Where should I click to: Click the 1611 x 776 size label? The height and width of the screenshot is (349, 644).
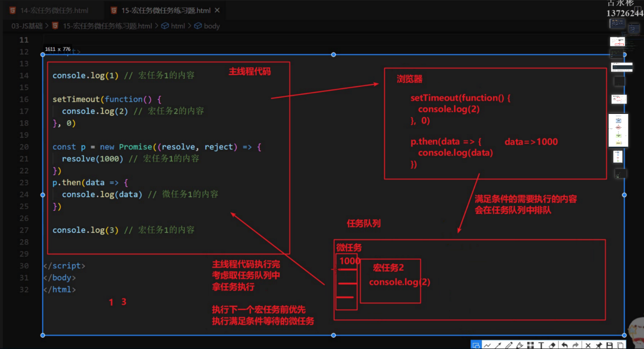pos(58,49)
